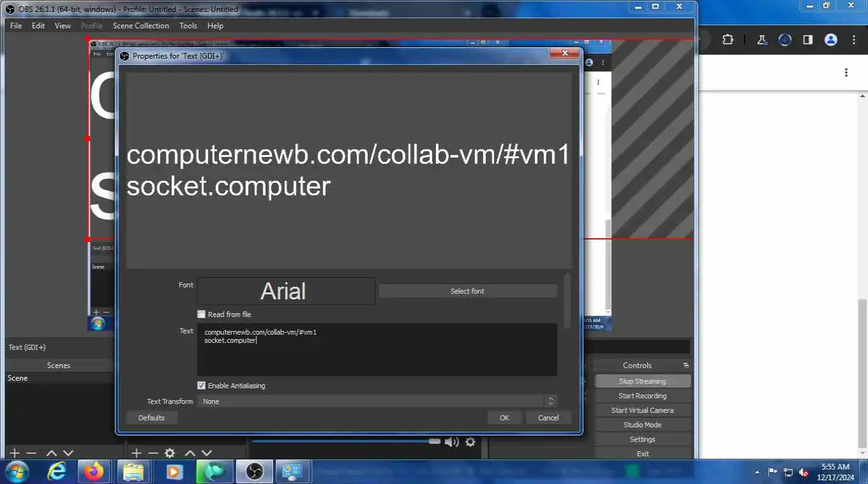Open the network tray icon
868x484 pixels.
point(788,472)
